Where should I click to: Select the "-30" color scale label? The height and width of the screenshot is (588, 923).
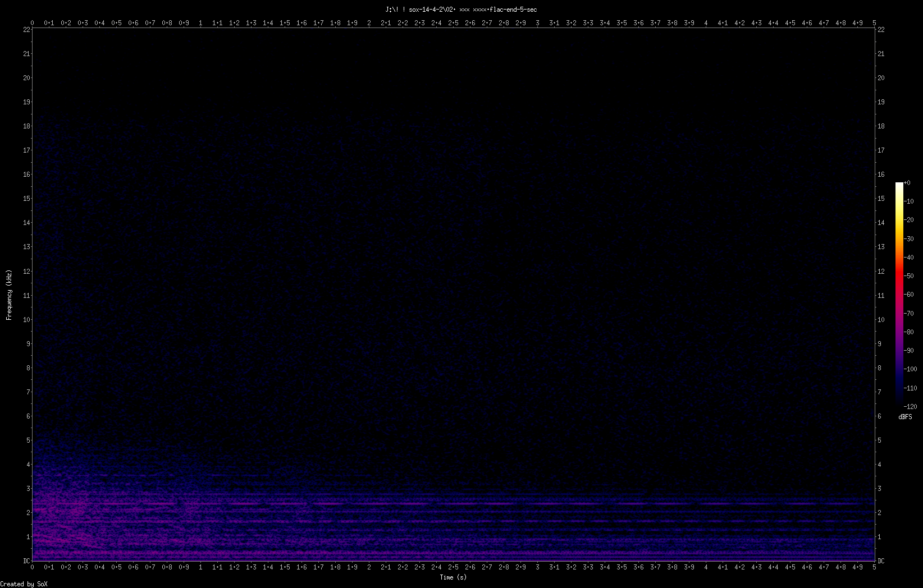coord(909,239)
